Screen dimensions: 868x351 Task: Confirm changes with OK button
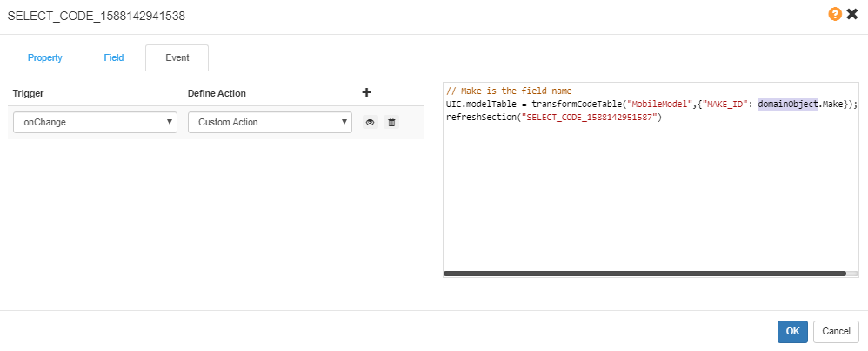pos(792,331)
